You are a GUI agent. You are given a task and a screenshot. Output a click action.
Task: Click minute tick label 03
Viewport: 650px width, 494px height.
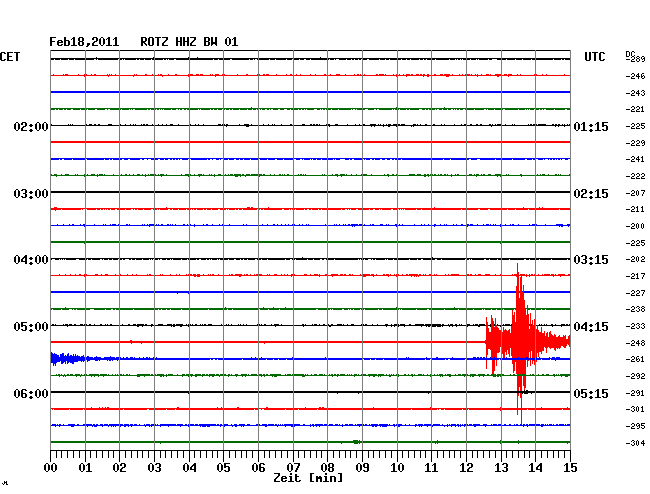(154, 468)
